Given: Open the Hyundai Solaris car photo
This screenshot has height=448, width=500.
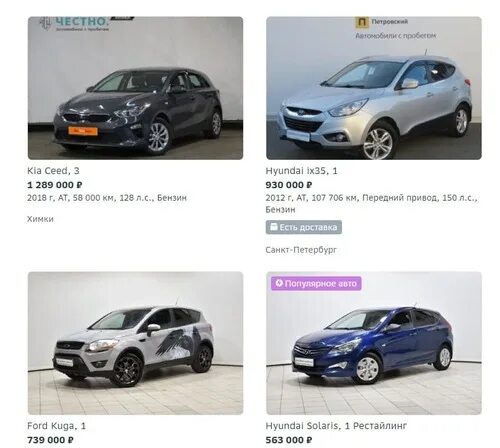Looking at the screenshot, I should tap(374, 343).
